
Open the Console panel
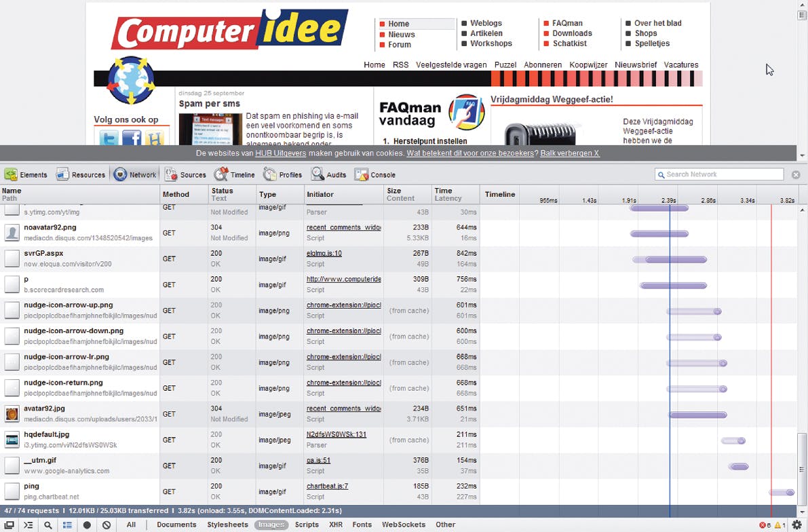point(374,175)
